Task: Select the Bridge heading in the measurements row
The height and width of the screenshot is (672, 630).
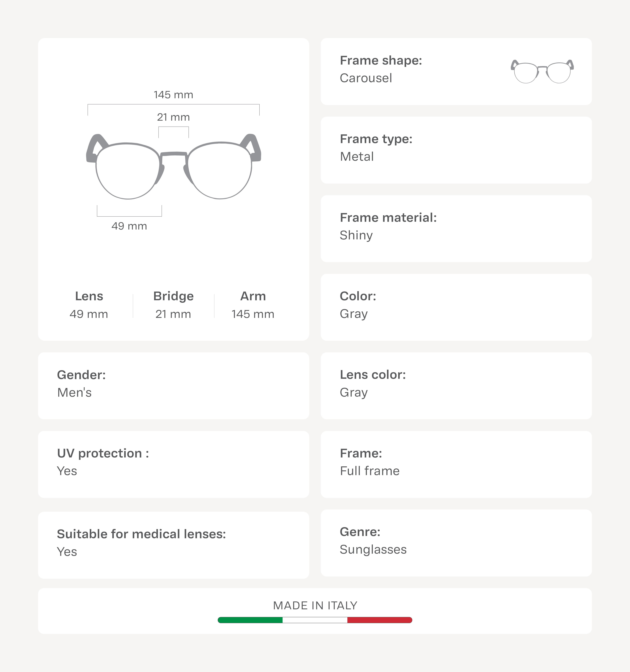Action: [x=173, y=296]
